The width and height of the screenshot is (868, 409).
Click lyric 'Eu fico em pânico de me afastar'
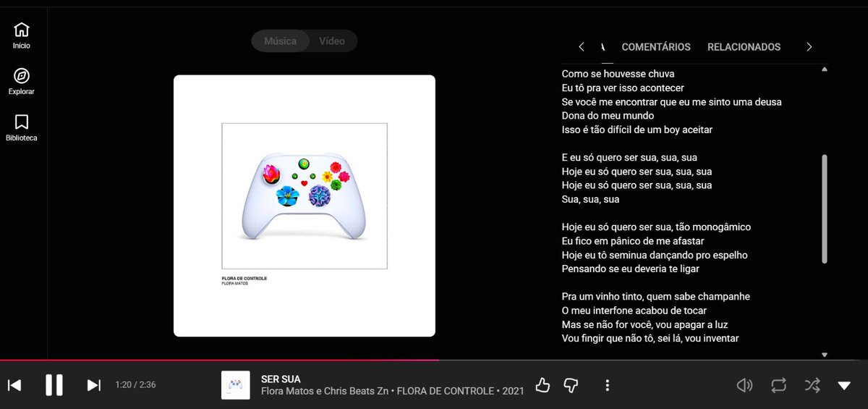pyautogui.click(x=633, y=241)
